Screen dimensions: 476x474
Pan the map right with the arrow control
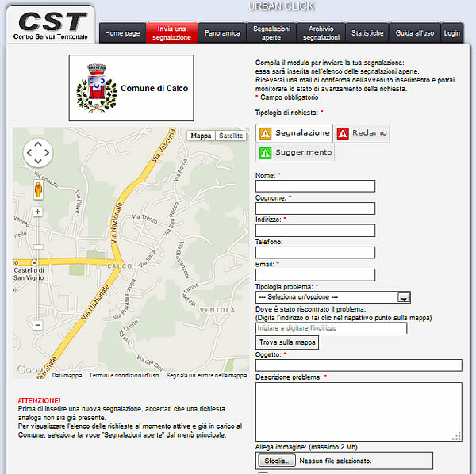47,152
